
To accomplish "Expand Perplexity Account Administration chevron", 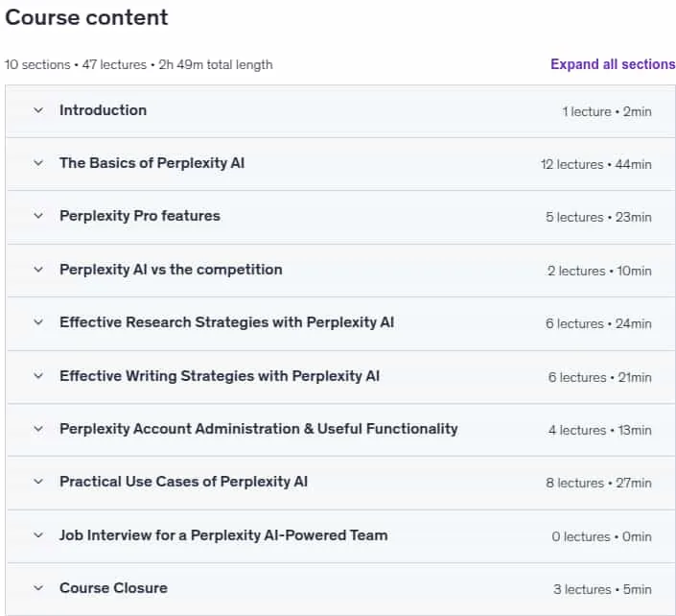I will coord(38,429).
